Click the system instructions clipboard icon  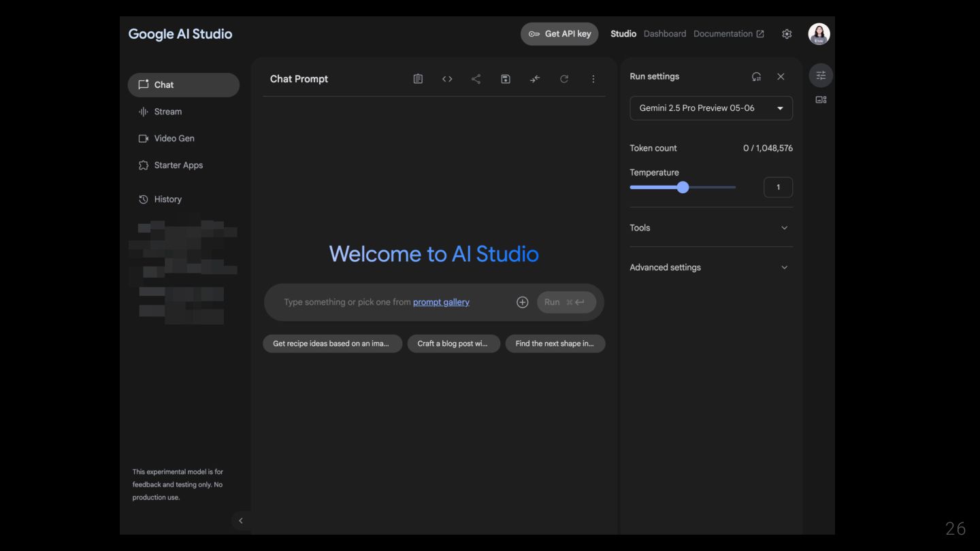coord(418,79)
